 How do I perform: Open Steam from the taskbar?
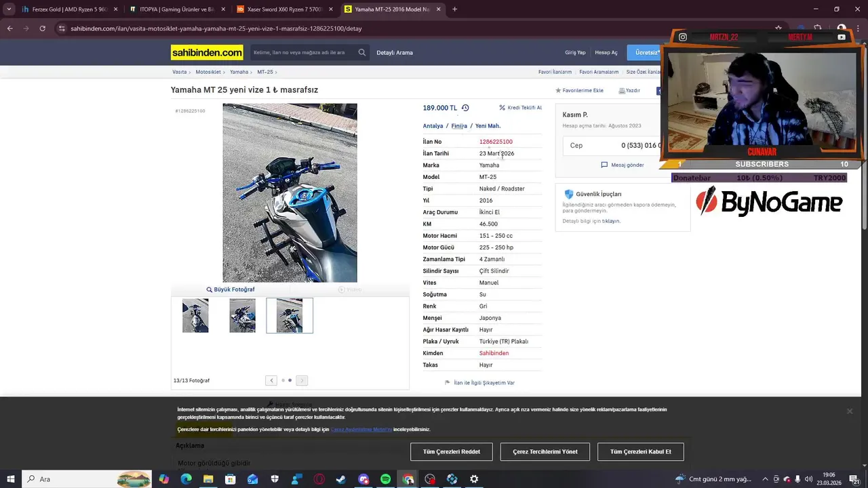pyautogui.click(x=340, y=479)
